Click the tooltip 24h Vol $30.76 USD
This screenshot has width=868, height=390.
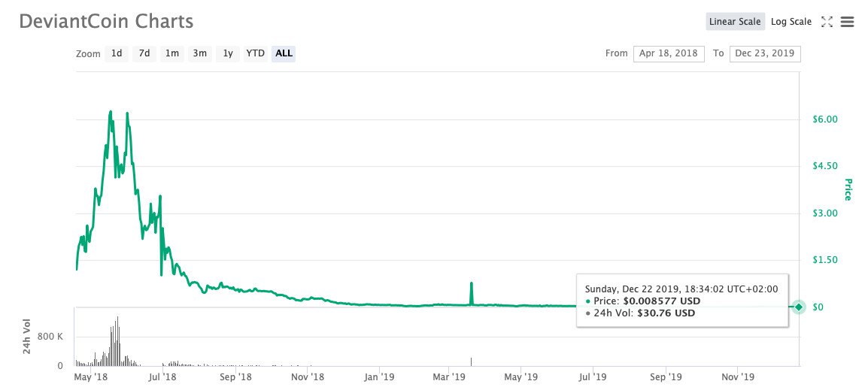pos(666,313)
